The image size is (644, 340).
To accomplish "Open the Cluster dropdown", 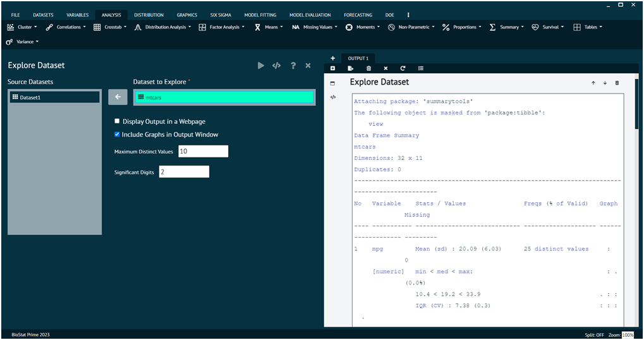I will [x=22, y=27].
